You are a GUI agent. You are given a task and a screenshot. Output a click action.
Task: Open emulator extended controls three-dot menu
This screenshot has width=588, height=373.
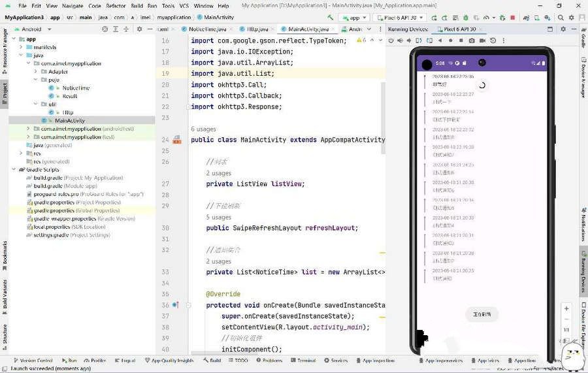coord(504,41)
